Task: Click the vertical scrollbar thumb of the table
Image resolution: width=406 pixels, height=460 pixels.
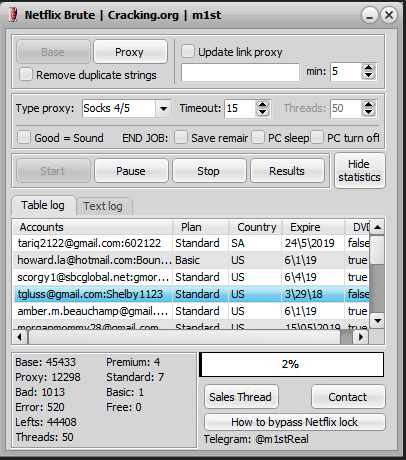Action: click(377, 250)
